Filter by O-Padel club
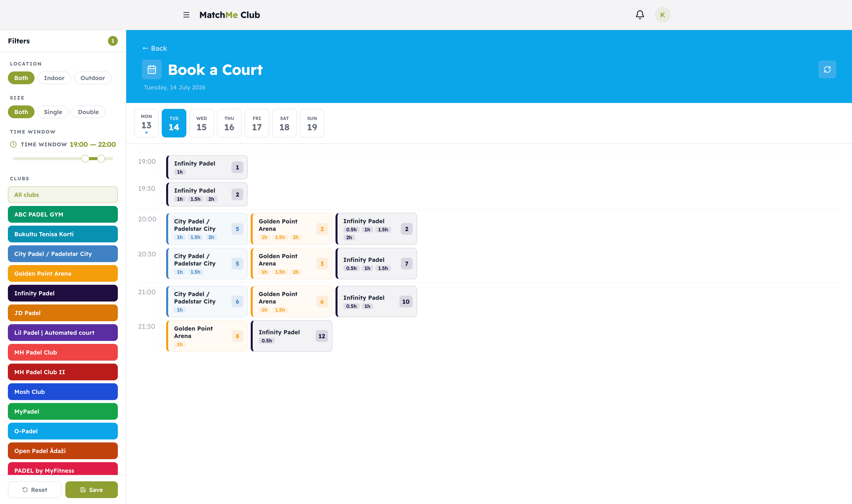The image size is (852, 504). (x=63, y=431)
